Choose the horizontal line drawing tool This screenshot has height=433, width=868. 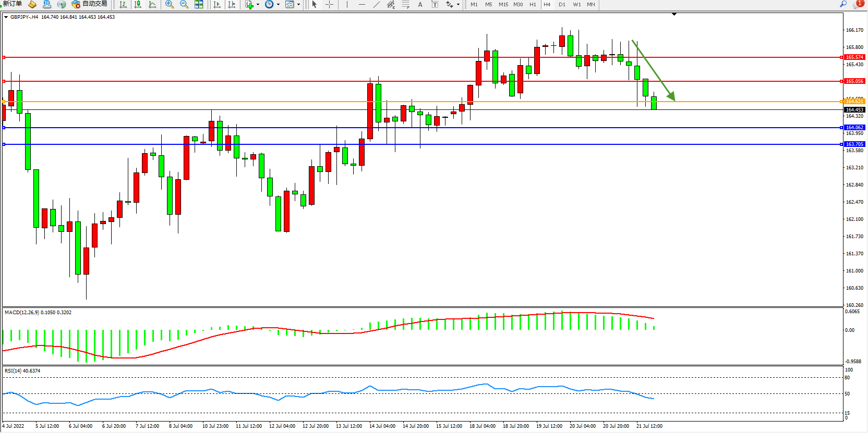point(361,5)
